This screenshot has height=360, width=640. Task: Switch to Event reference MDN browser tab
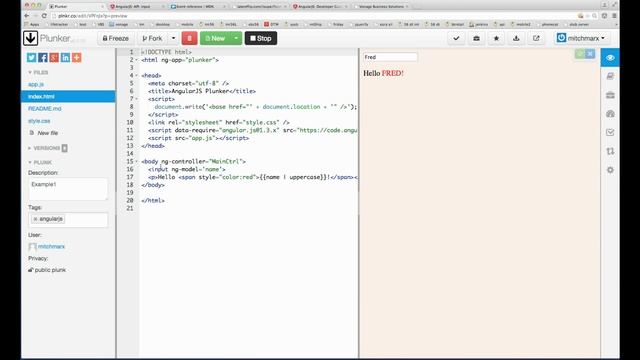coord(198,7)
